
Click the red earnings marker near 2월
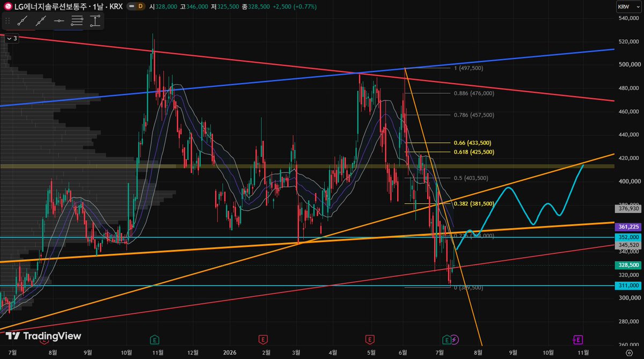263,339
